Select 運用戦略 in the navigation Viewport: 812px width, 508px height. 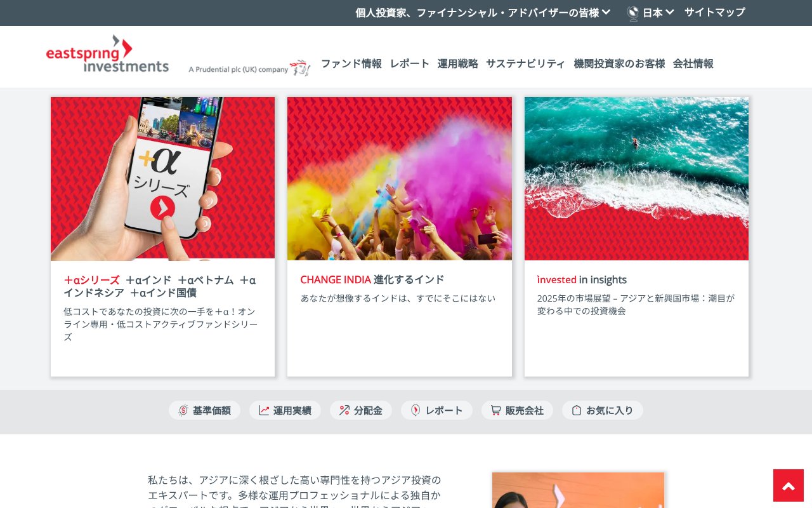pyautogui.click(x=458, y=63)
